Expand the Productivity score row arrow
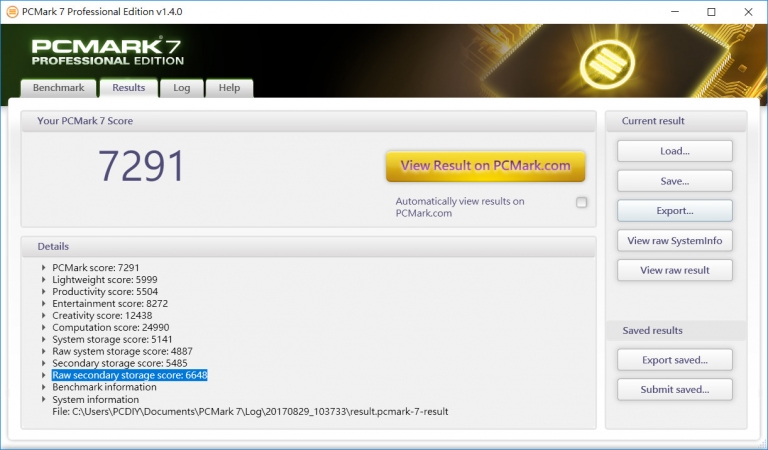768x450 pixels. [44, 292]
